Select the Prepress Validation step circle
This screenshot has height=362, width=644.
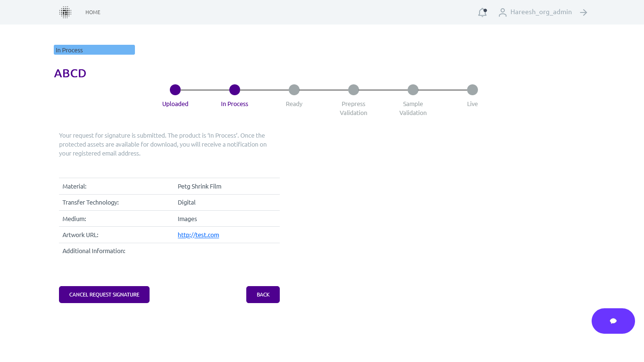pos(353,90)
